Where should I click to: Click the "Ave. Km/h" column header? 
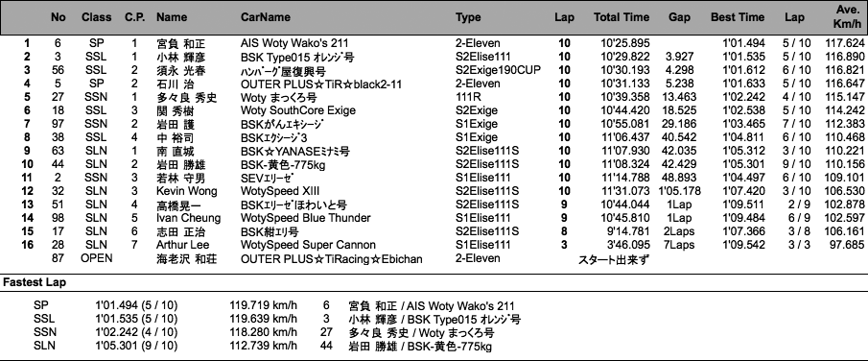848,17
